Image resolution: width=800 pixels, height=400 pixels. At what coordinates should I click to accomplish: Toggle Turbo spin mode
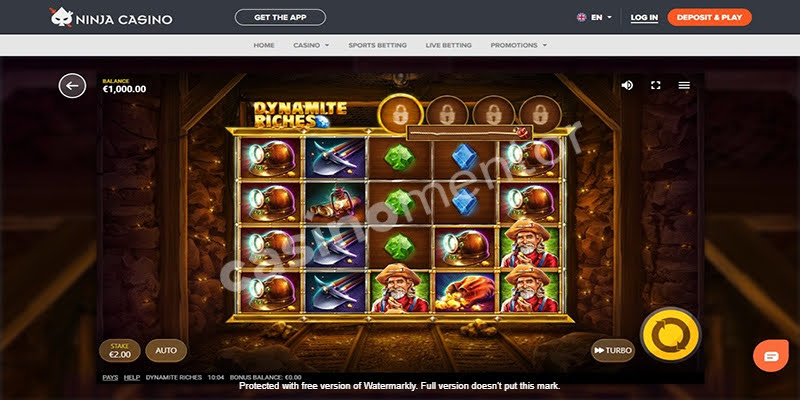point(613,351)
